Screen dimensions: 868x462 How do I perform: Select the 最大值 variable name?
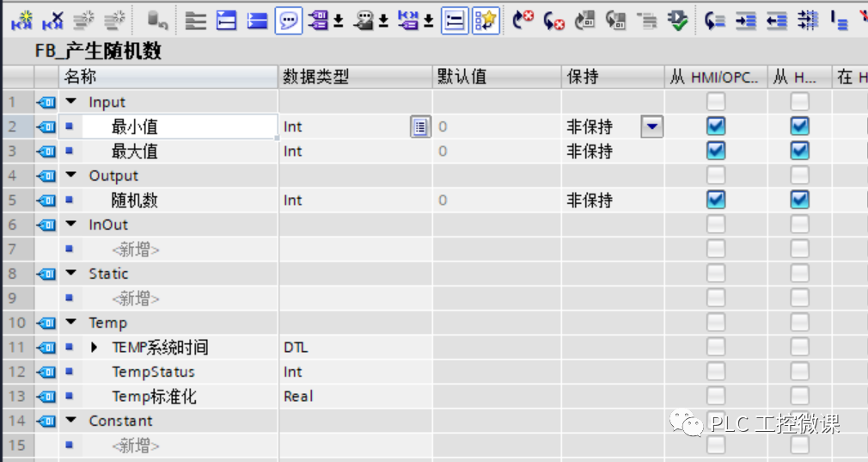(x=135, y=151)
